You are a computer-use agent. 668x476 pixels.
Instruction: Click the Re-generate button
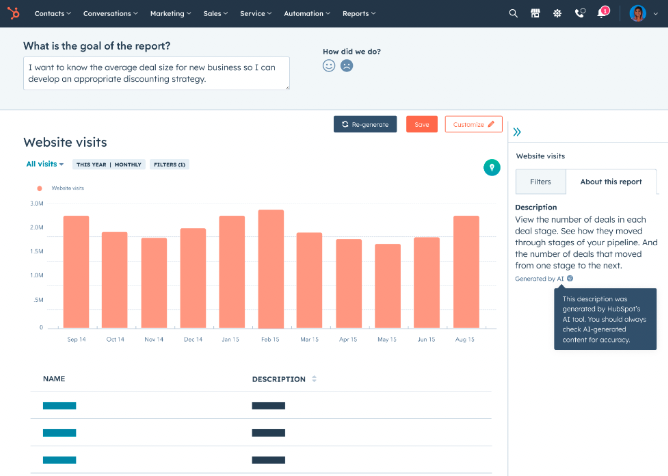click(365, 124)
